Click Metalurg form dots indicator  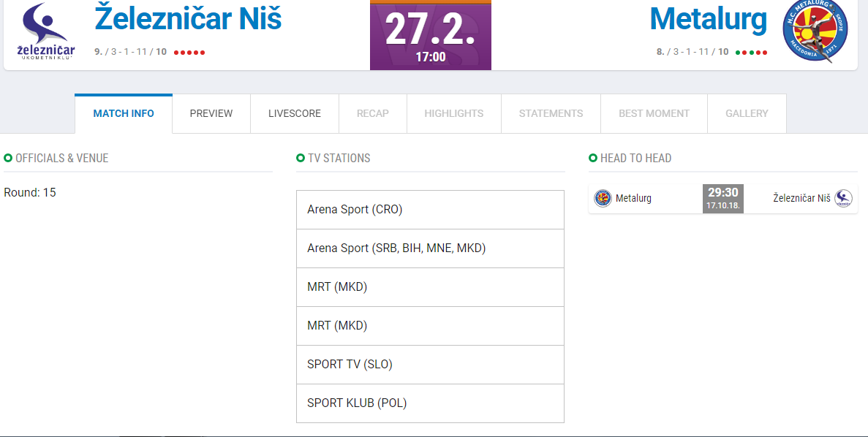tap(751, 53)
